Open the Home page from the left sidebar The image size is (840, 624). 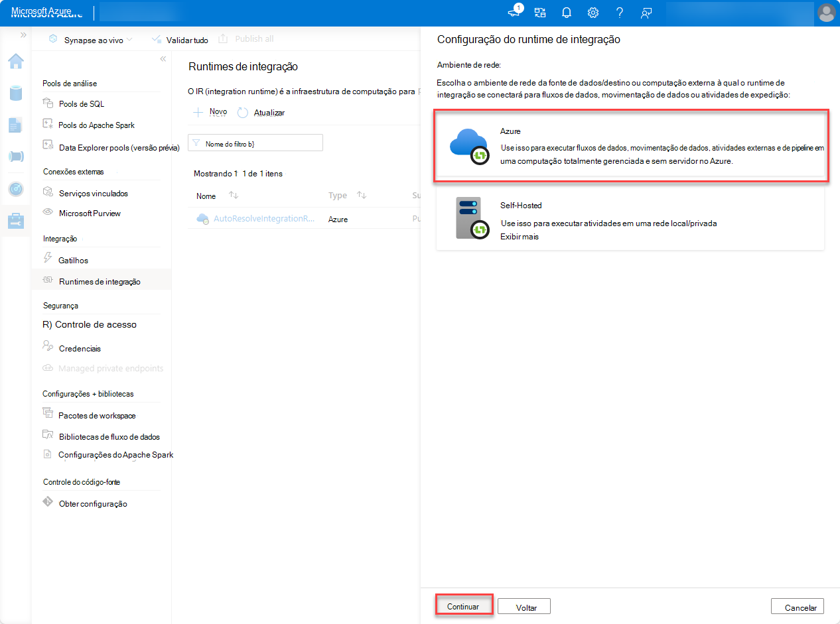[16, 61]
